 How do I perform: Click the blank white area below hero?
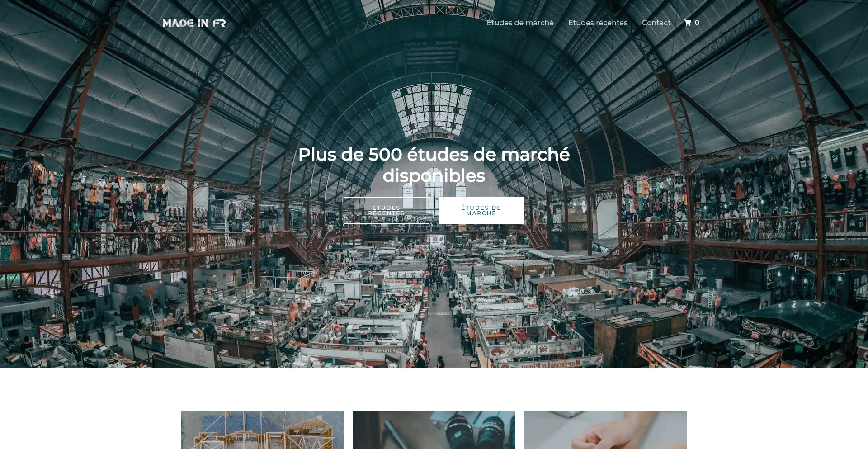434,389
